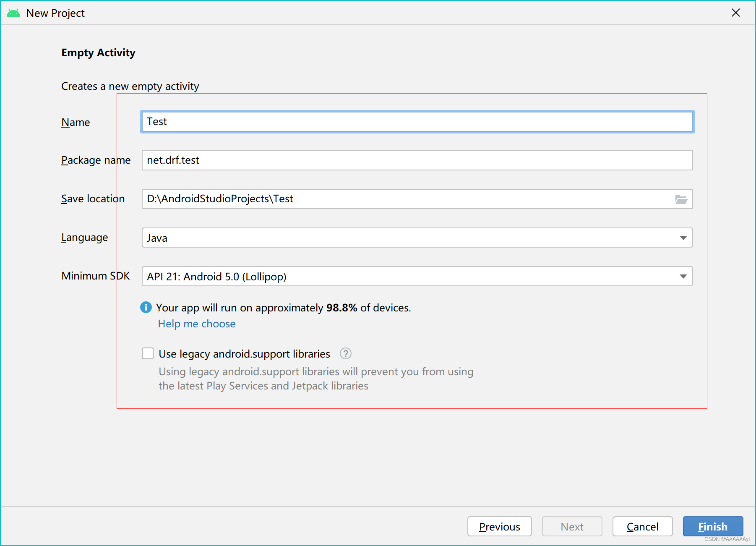756x546 pixels.
Task: Click the Package name field net.drf.test
Action: pyautogui.click(x=417, y=160)
